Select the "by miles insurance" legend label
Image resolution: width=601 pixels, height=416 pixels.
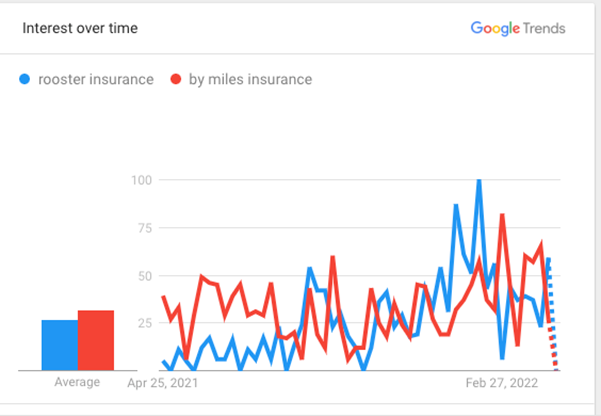click(249, 79)
